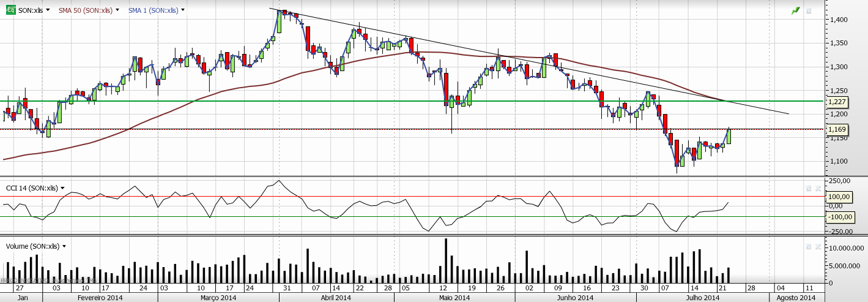
Task: Open the SMA 50 (SON:xlis) dropdown
Action: (118, 10)
